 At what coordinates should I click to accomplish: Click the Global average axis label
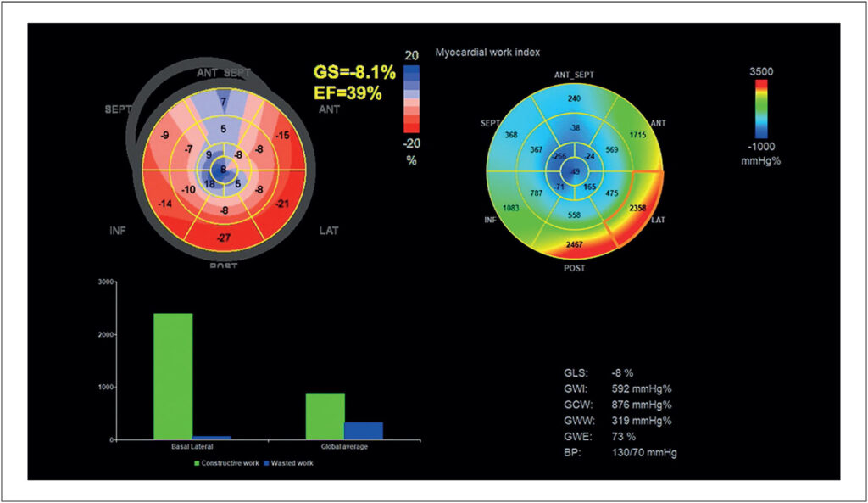(x=344, y=446)
